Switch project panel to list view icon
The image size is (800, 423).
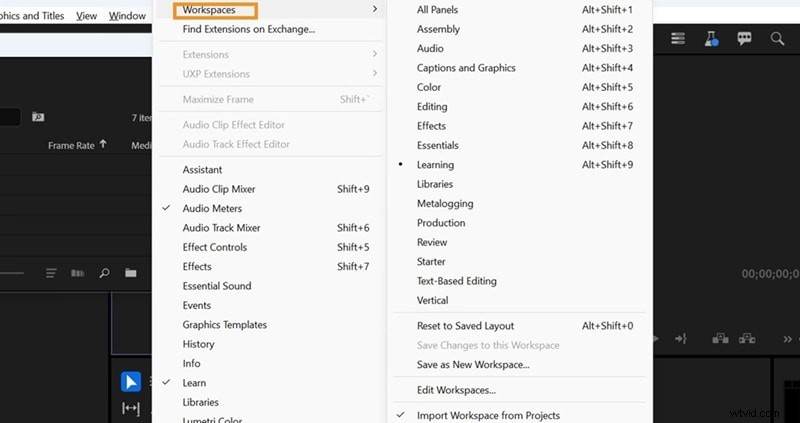(x=52, y=272)
